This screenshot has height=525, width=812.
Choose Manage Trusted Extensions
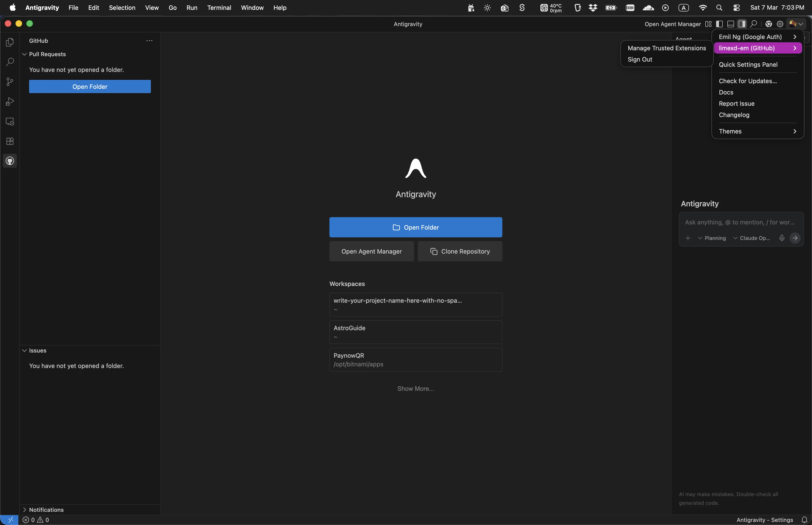[667, 48]
